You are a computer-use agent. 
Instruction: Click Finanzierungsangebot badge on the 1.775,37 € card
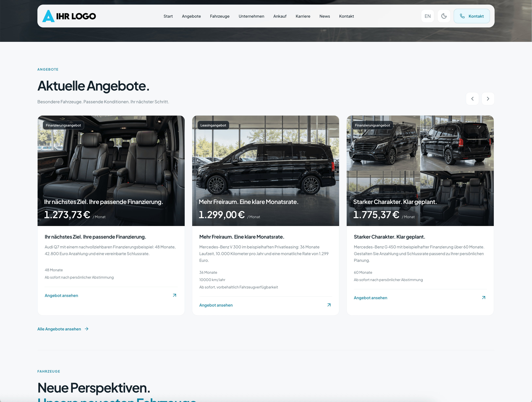(x=372, y=125)
